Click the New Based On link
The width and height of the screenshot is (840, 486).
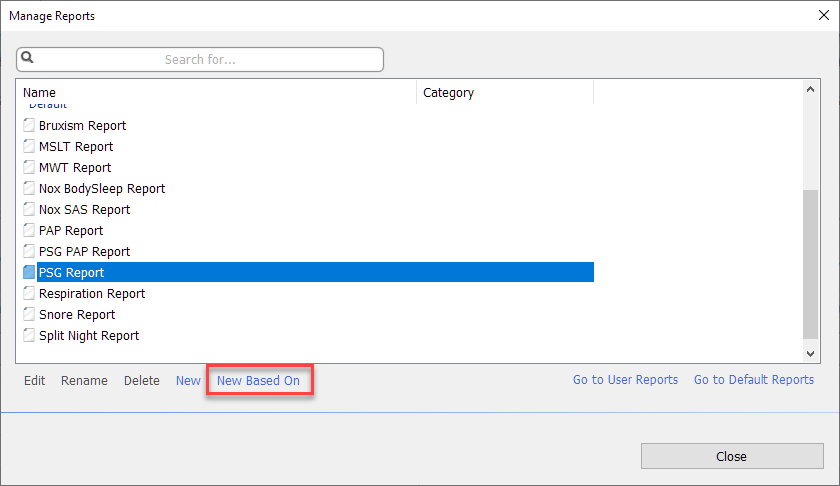(x=258, y=380)
